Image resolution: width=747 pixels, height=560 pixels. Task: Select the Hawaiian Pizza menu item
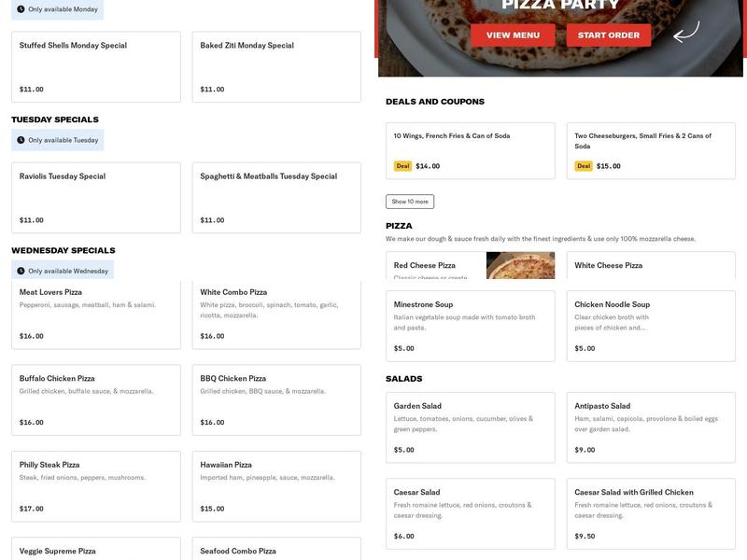click(275, 485)
